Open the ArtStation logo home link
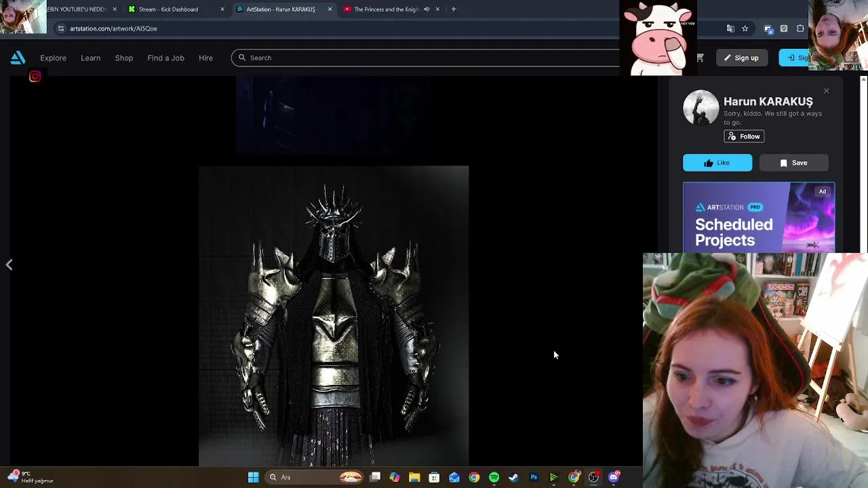This screenshot has height=488, width=868. coord(18,58)
